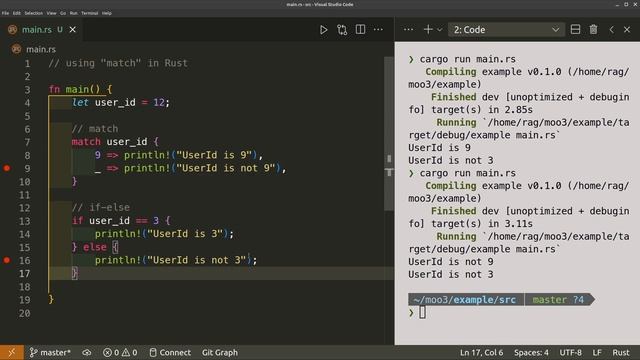Open the Selection menu
Viewport: 640px width, 360px height.
pos(33,13)
